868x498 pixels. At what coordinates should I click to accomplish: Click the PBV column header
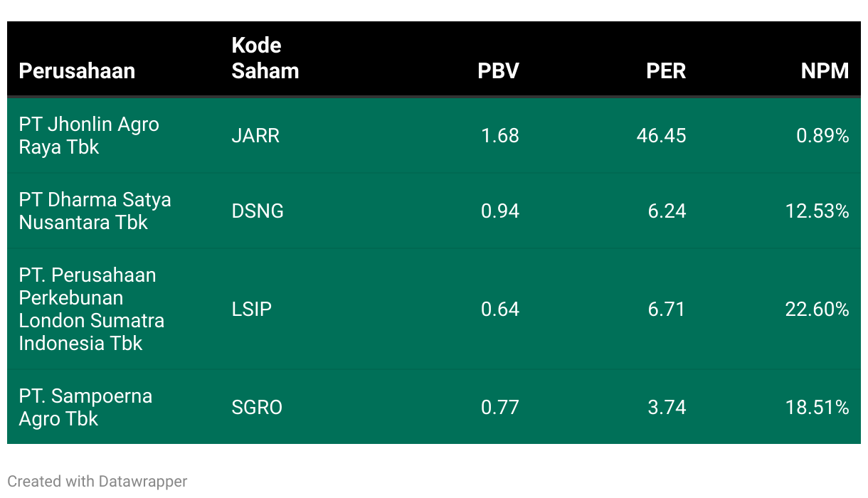(x=498, y=71)
